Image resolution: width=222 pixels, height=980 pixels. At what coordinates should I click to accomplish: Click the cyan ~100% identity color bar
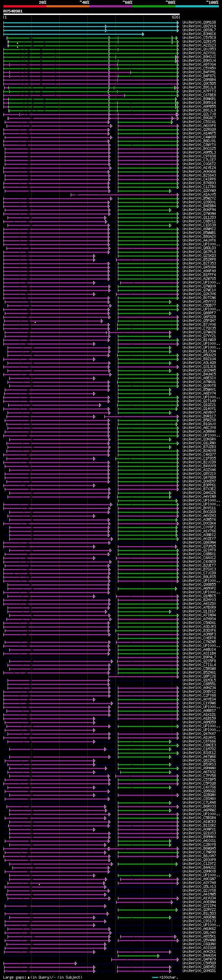point(197,6)
